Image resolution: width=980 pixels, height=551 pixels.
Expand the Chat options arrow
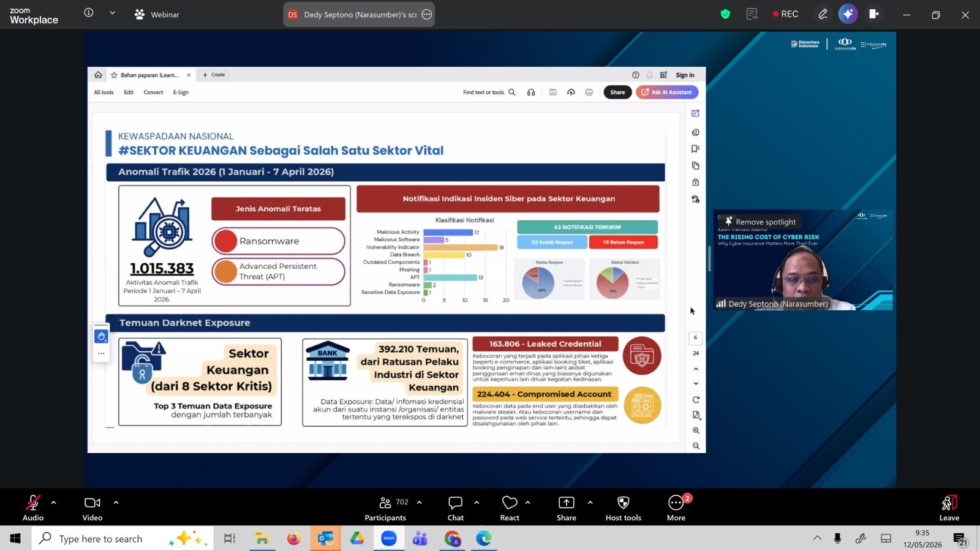coord(477,503)
